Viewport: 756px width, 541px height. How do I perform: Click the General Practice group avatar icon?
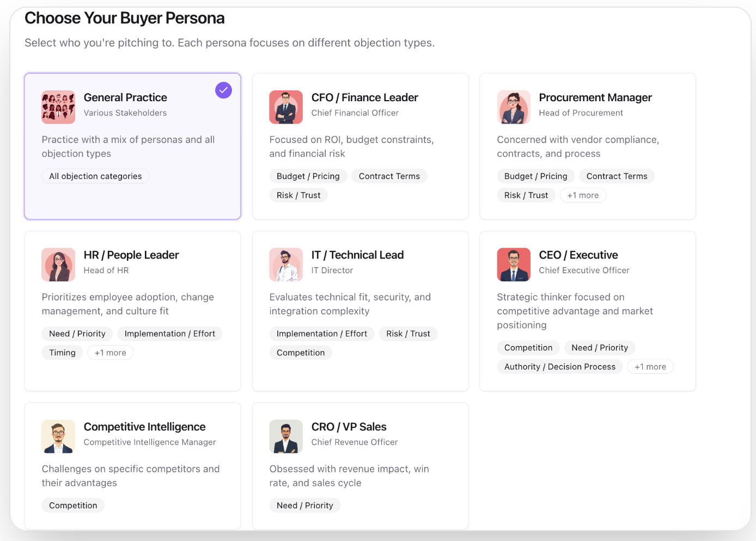point(58,107)
